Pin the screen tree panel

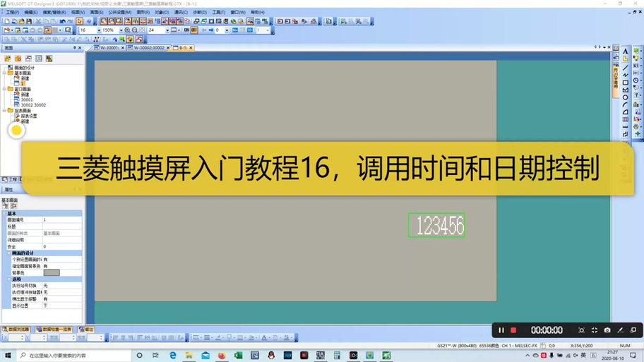point(74,47)
